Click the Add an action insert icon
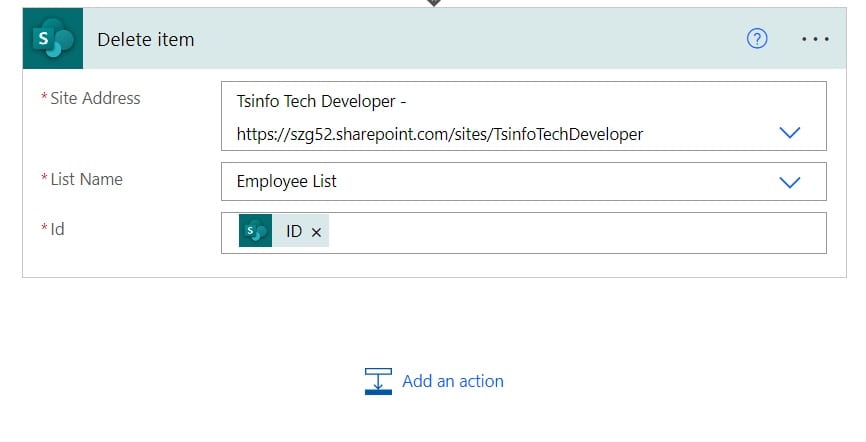 [378, 382]
